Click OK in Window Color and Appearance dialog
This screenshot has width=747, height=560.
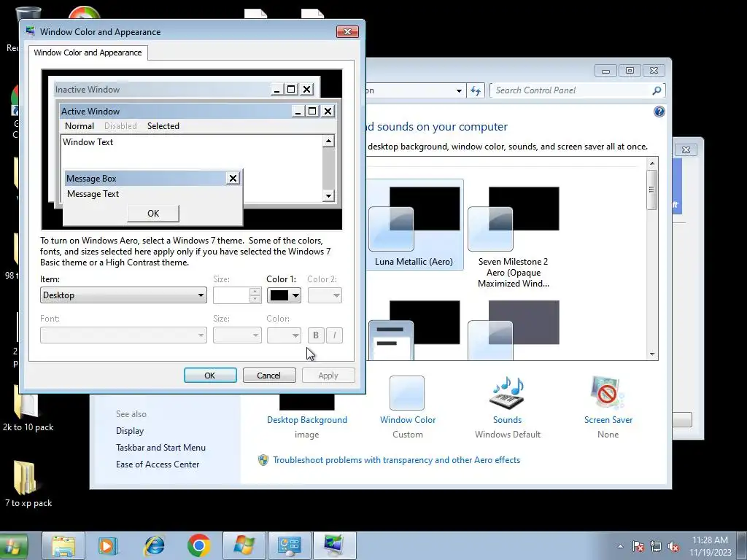coord(210,376)
